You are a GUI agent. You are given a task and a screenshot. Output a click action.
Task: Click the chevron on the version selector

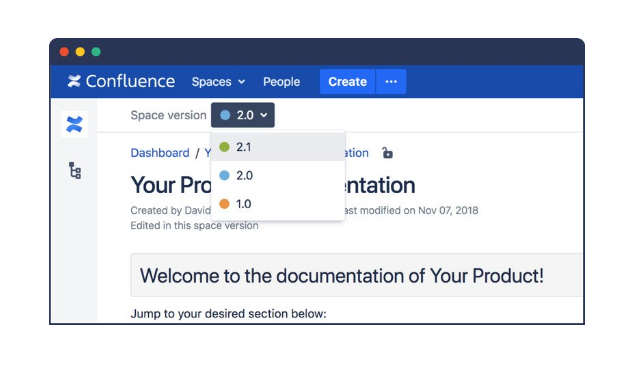[x=264, y=115]
